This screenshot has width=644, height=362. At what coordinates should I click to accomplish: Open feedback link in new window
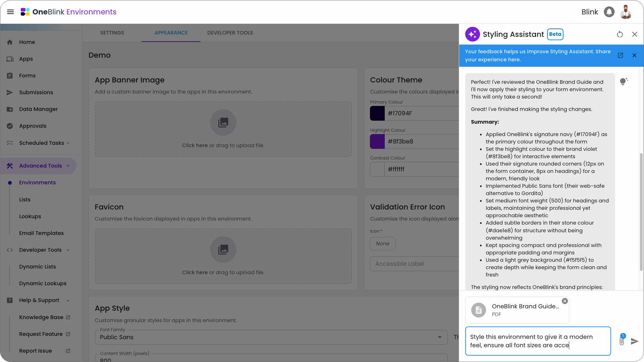point(620,55)
